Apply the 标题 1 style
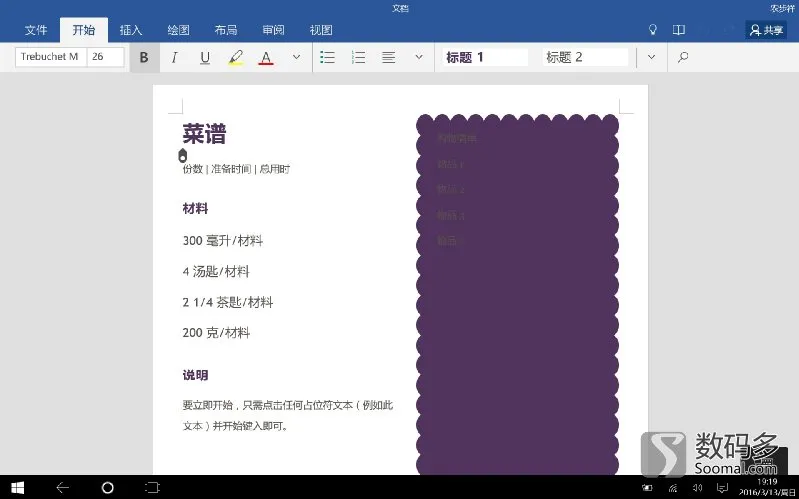The height and width of the screenshot is (499, 799). click(x=484, y=57)
